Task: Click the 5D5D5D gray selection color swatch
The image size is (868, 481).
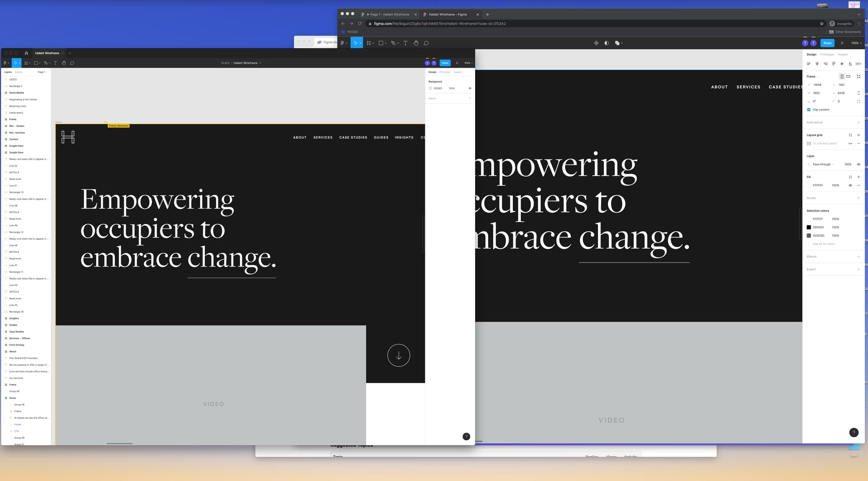Action: [809, 236]
